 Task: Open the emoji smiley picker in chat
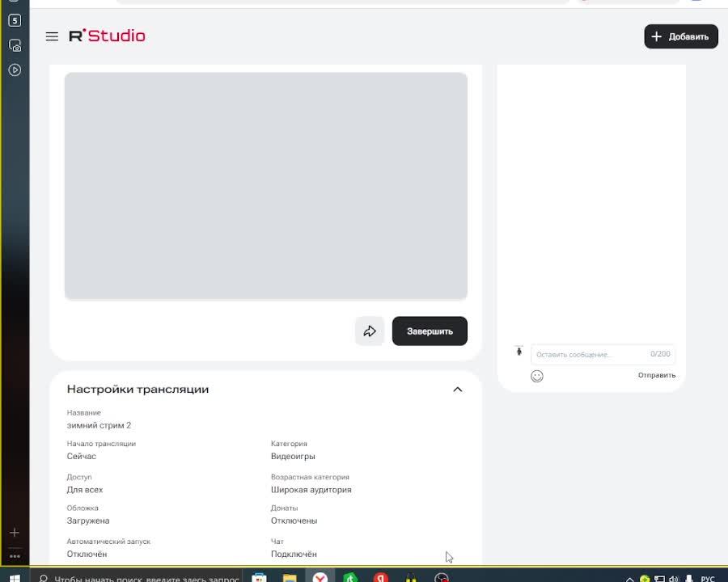click(x=537, y=376)
